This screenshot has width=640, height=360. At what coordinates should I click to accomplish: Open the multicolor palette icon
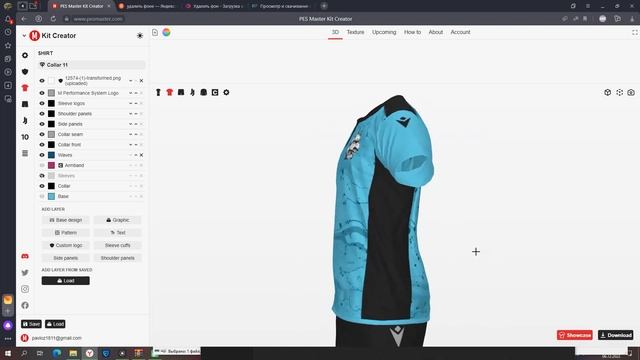click(167, 32)
